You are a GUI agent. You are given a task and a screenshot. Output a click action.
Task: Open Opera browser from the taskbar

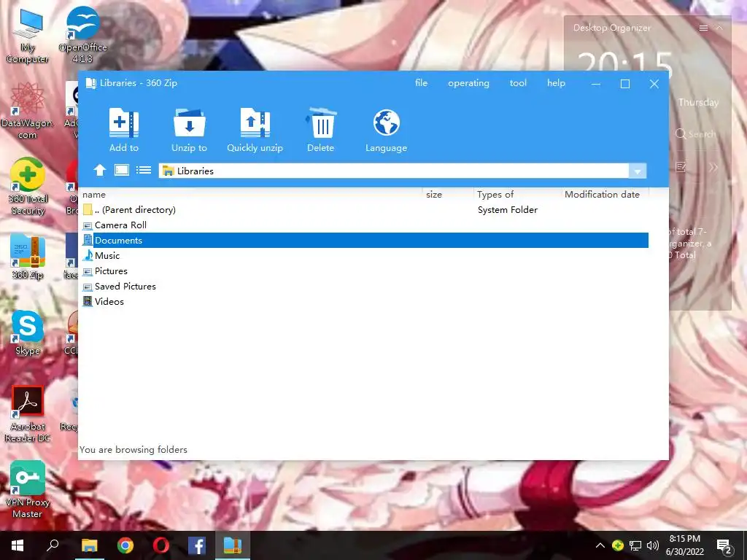(x=161, y=545)
